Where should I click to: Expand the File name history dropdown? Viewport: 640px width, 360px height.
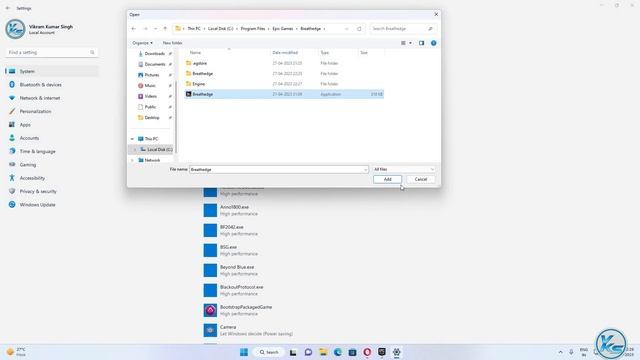[365, 169]
